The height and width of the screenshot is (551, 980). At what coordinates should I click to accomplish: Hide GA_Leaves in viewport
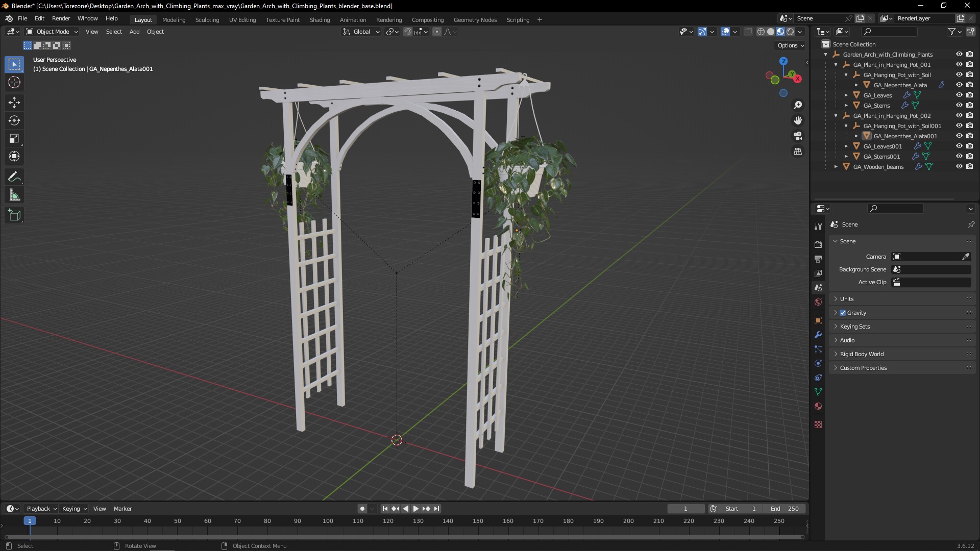point(959,95)
